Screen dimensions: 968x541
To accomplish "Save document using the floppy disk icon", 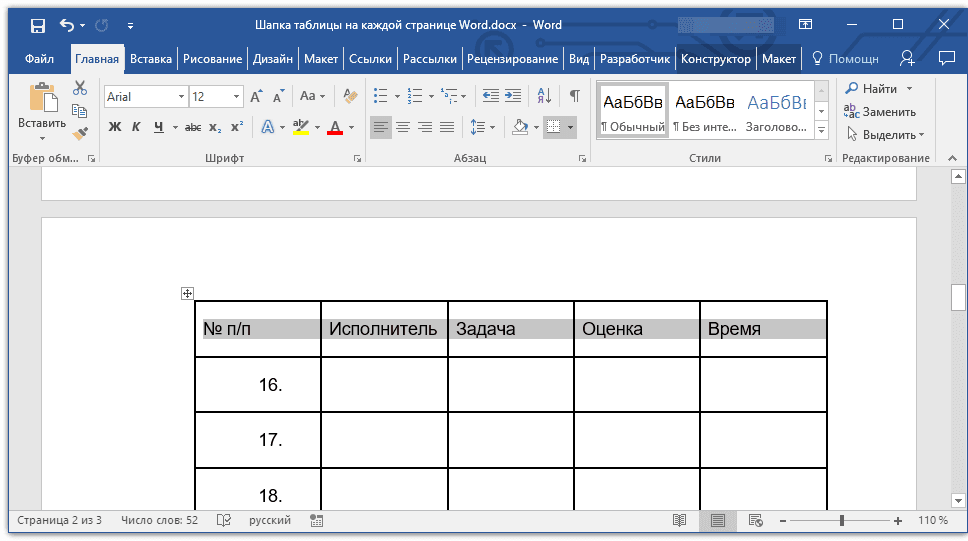I will point(37,25).
